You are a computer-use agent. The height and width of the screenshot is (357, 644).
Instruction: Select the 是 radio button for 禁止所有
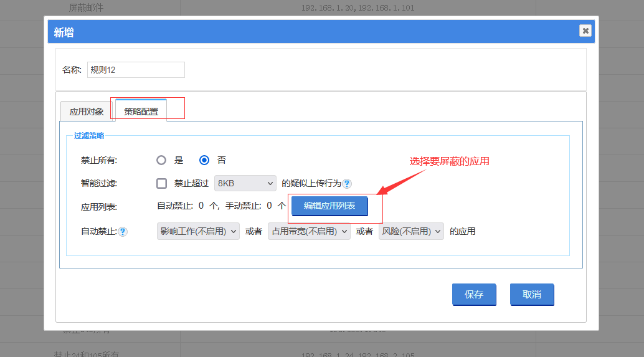[x=161, y=160]
